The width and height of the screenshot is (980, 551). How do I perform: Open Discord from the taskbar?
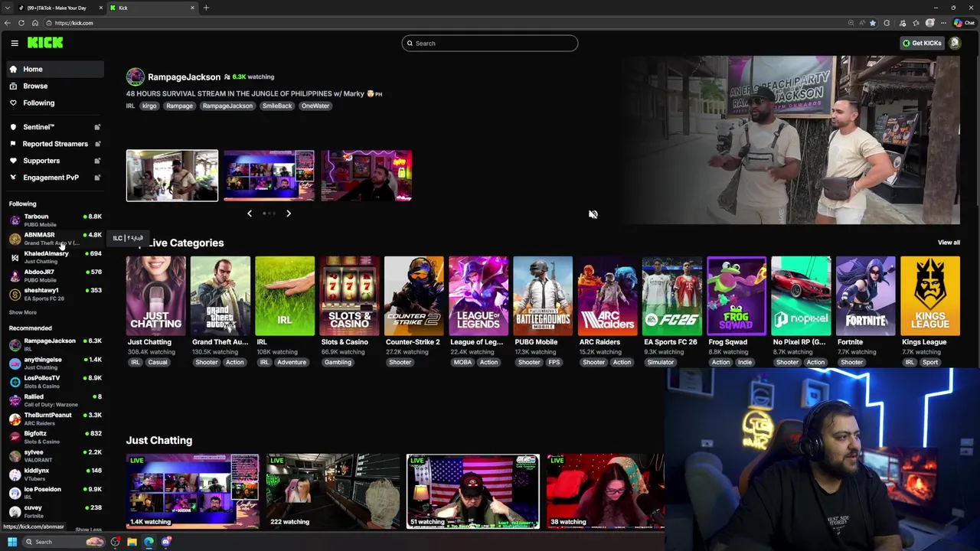166,542
